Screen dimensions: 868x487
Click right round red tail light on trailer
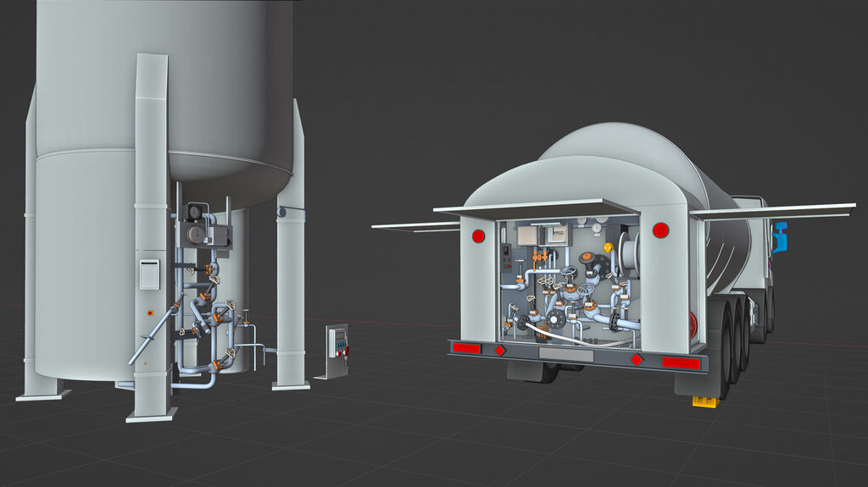660,230
